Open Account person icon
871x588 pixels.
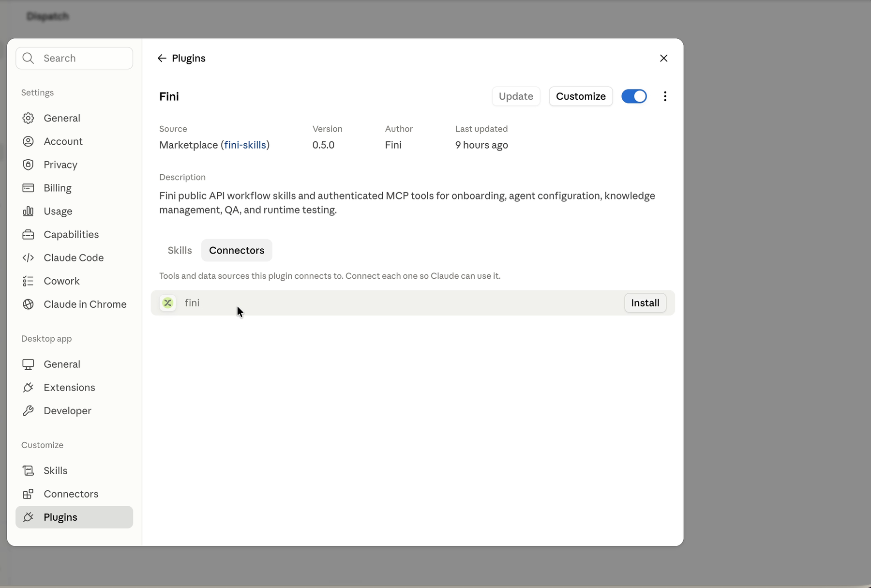click(28, 141)
